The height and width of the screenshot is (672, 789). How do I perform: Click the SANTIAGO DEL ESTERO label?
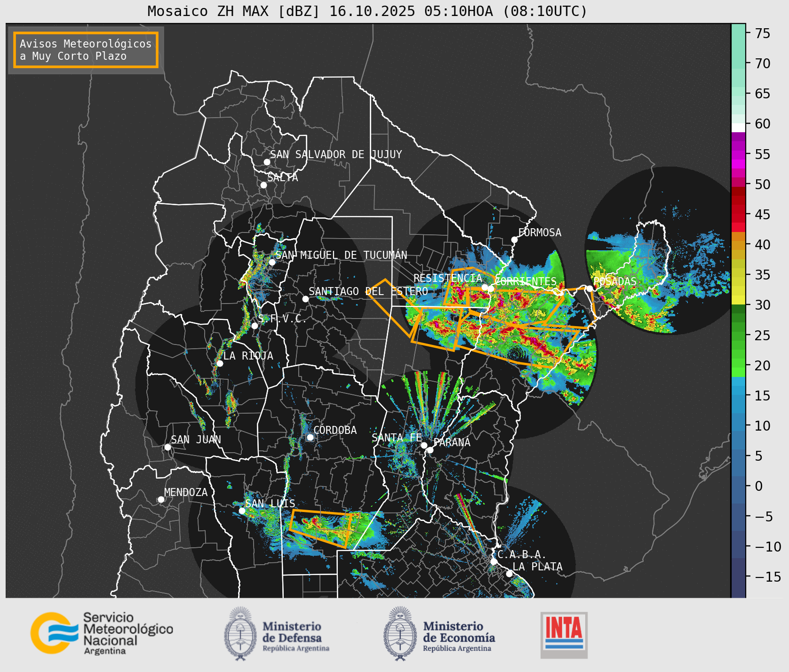pos(368,291)
